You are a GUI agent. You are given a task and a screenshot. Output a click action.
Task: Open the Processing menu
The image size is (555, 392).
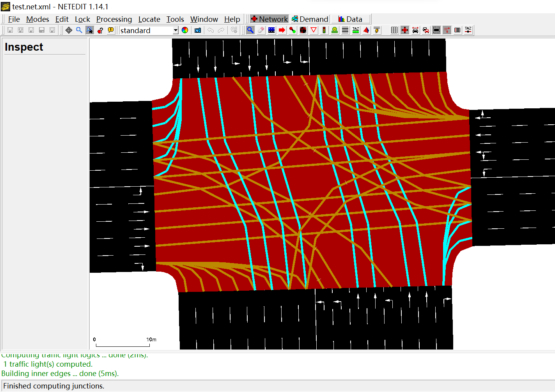click(x=114, y=19)
